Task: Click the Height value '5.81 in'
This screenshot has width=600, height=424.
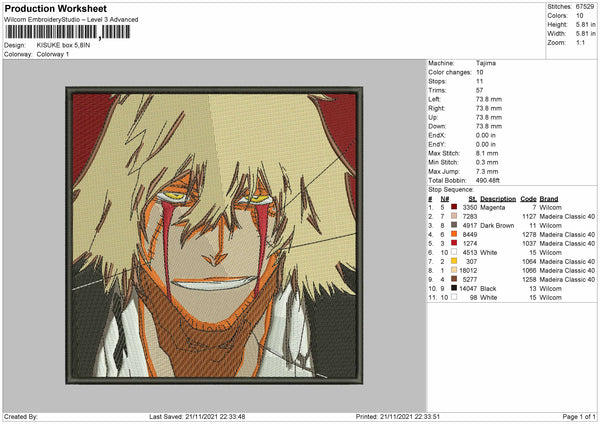Action: click(585, 24)
